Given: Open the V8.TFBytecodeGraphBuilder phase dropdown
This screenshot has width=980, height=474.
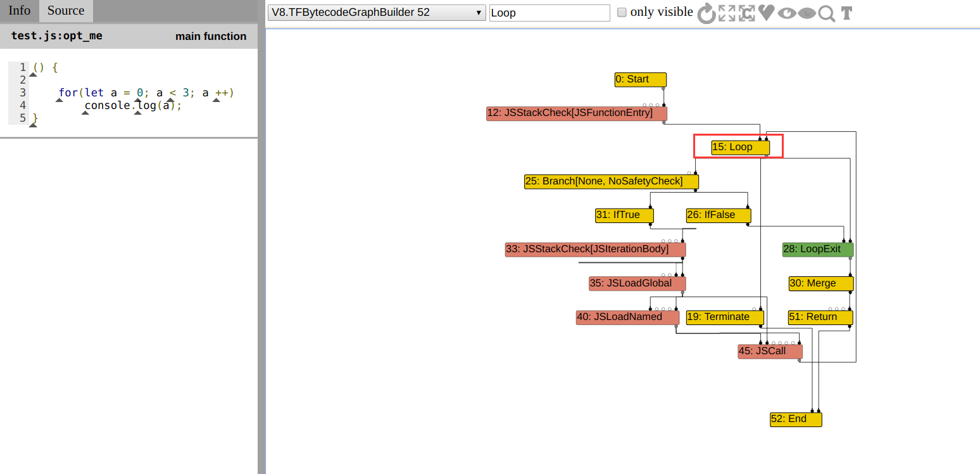Looking at the screenshot, I should [377, 13].
